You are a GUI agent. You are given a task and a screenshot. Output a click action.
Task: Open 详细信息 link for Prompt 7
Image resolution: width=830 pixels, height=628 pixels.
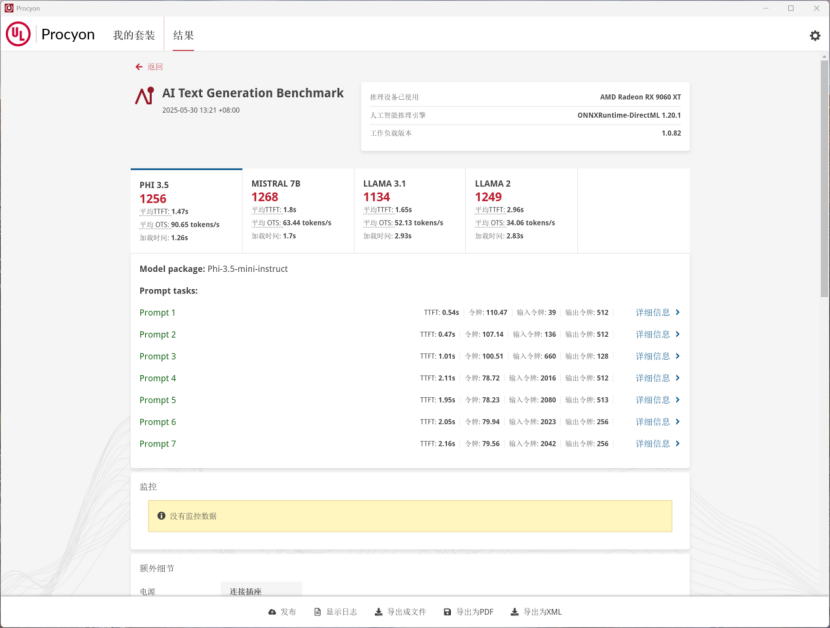pos(653,443)
